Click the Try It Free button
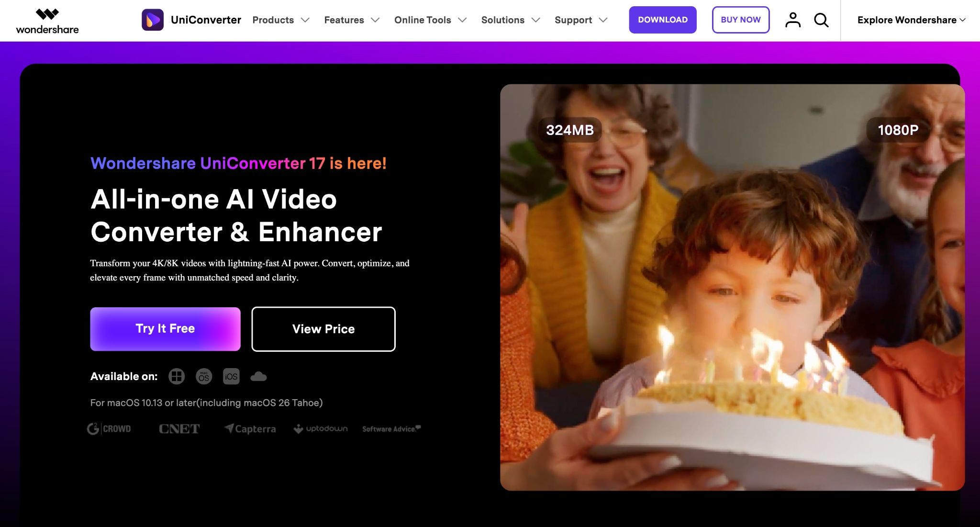This screenshot has width=980, height=527. pyautogui.click(x=165, y=329)
